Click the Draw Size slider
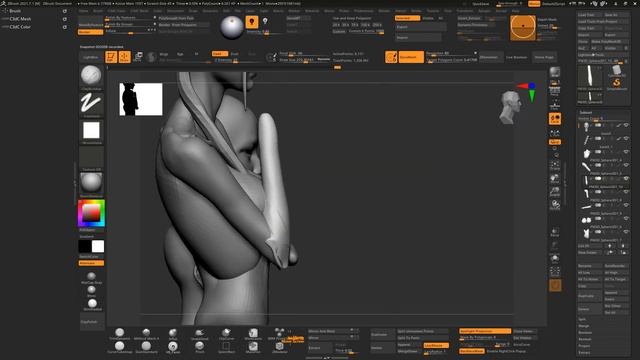Image resolution: width=640 pixels, height=360 pixels. pyautogui.click(x=304, y=60)
